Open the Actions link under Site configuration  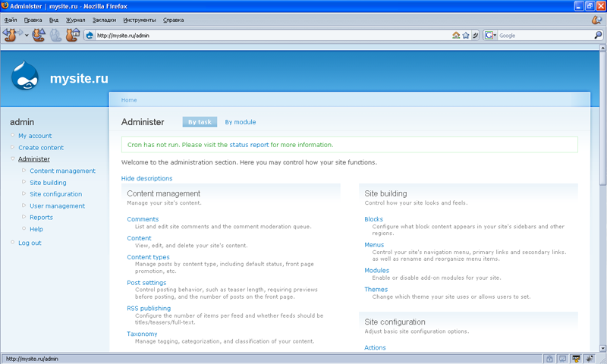(x=375, y=348)
